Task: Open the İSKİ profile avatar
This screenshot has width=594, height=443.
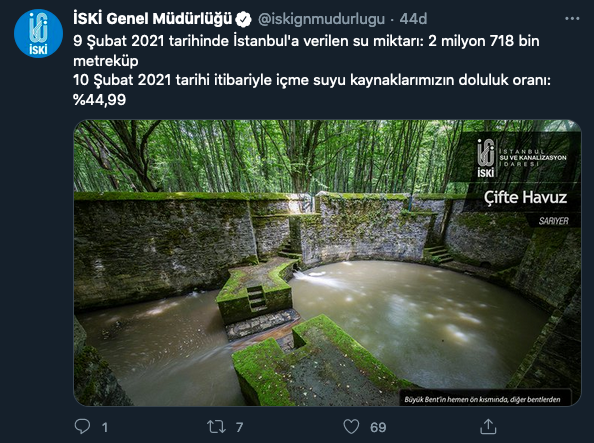Action: (x=38, y=33)
